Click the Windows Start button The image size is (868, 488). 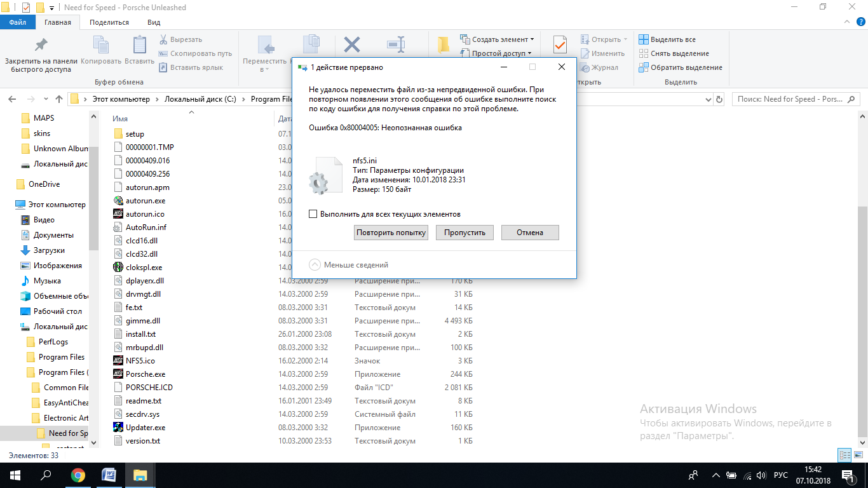coord(15,475)
